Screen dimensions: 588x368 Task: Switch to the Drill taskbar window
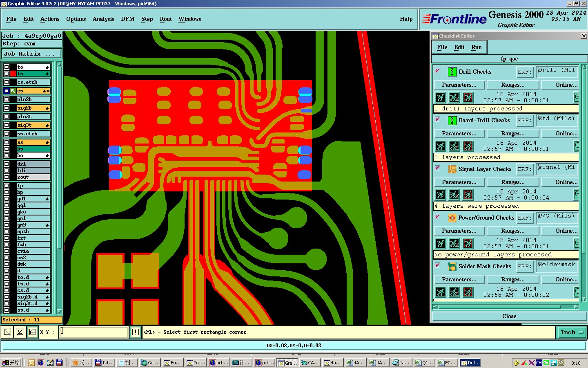[470, 363]
